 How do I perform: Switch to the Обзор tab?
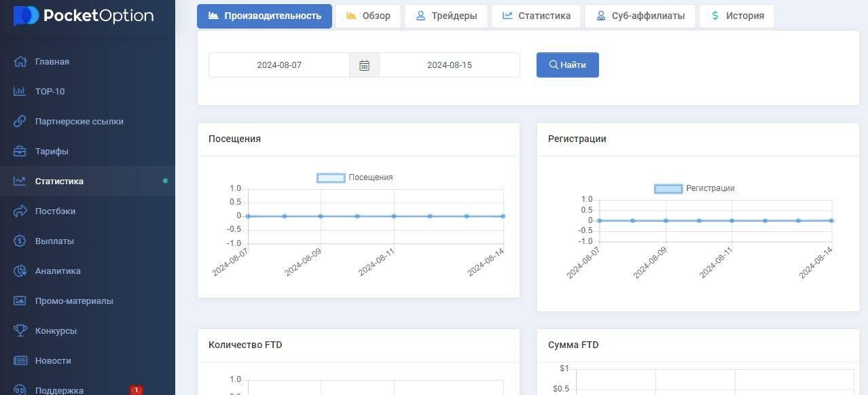pos(367,15)
